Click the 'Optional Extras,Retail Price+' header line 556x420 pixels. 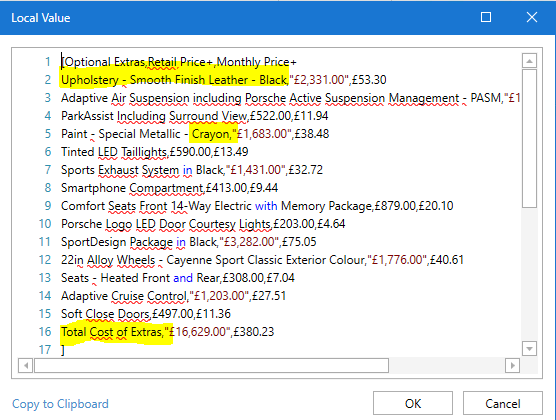point(179,62)
